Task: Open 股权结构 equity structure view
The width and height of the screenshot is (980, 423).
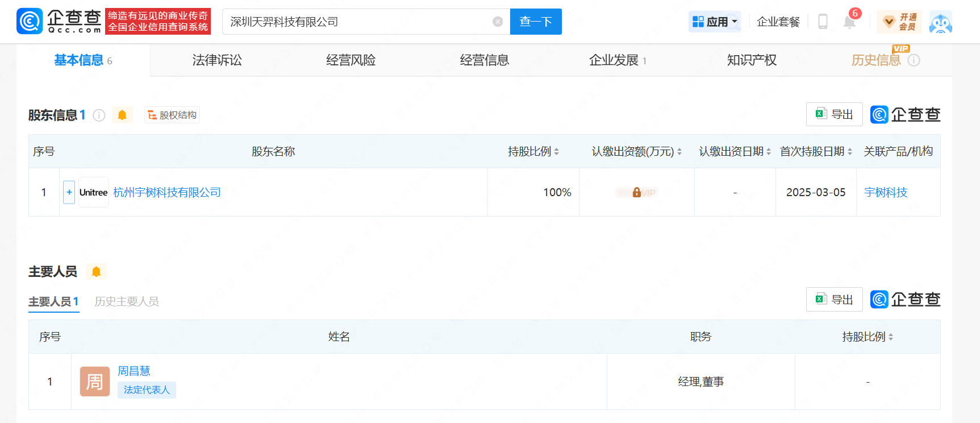Action: coord(172,115)
